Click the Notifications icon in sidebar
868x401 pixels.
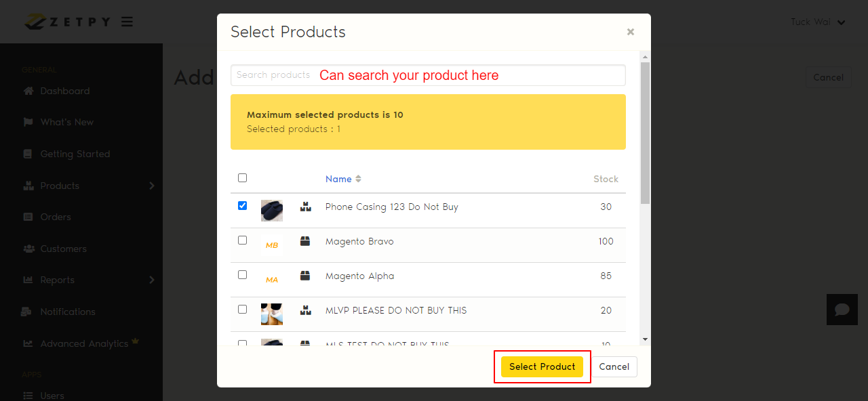pyautogui.click(x=28, y=312)
